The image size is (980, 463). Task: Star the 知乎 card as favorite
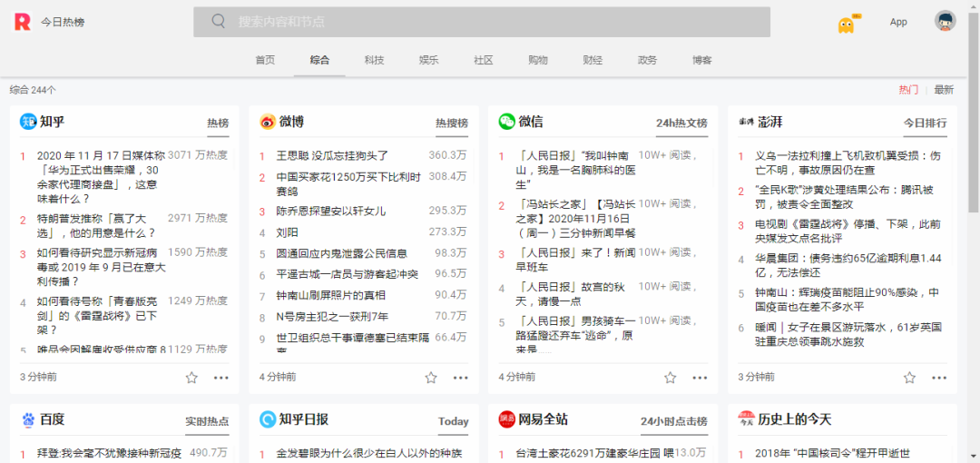(x=191, y=378)
